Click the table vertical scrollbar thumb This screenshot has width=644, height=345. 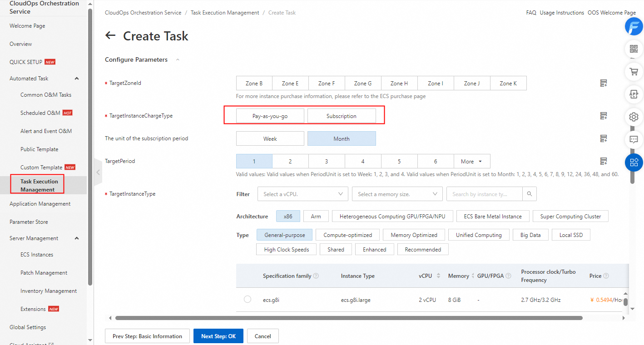click(625, 302)
